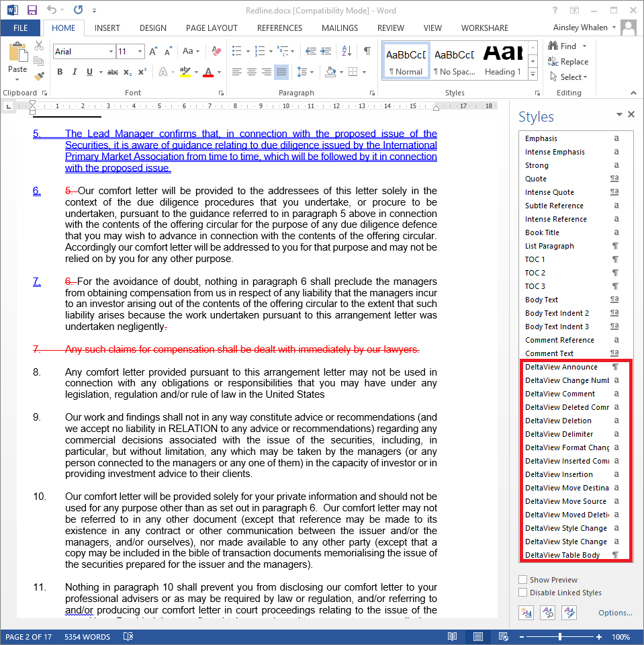Clear all formatting from the selection

[216, 51]
